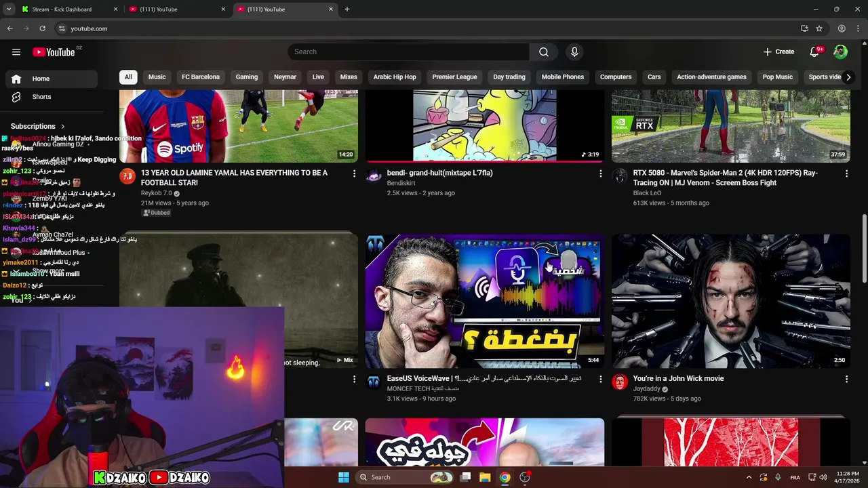Image resolution: width=868 pixels, height=488 pixels.
Task: Click Task View on taskbar
Action: tap(465, 477)
